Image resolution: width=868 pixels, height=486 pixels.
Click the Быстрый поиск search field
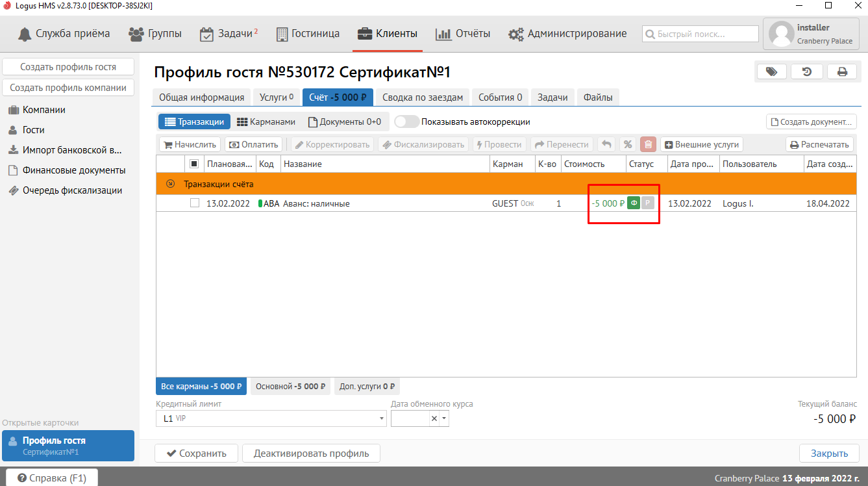tap(701, 34)
